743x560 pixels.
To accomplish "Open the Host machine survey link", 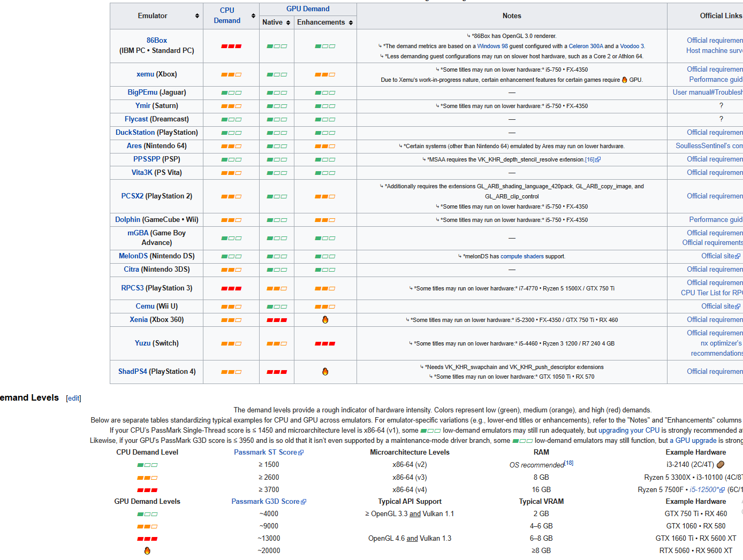I will pyautogui.click(x=715, y=51).
